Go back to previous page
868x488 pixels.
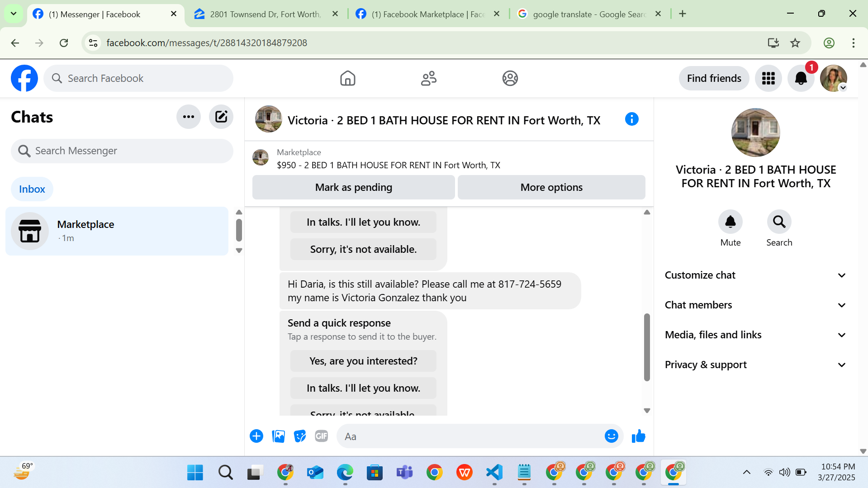tap(15, 43)
